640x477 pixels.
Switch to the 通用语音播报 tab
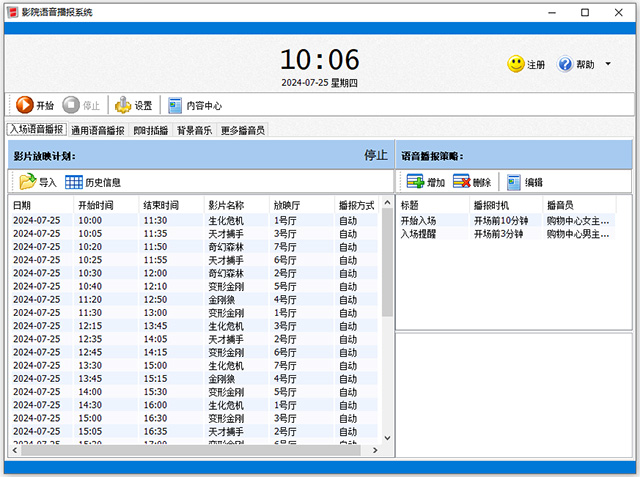pyautogui.click(x=98, y=130)
